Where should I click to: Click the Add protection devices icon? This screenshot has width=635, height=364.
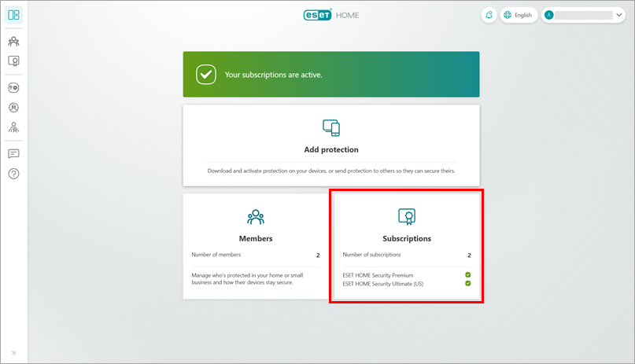click(x=330, y=127)
